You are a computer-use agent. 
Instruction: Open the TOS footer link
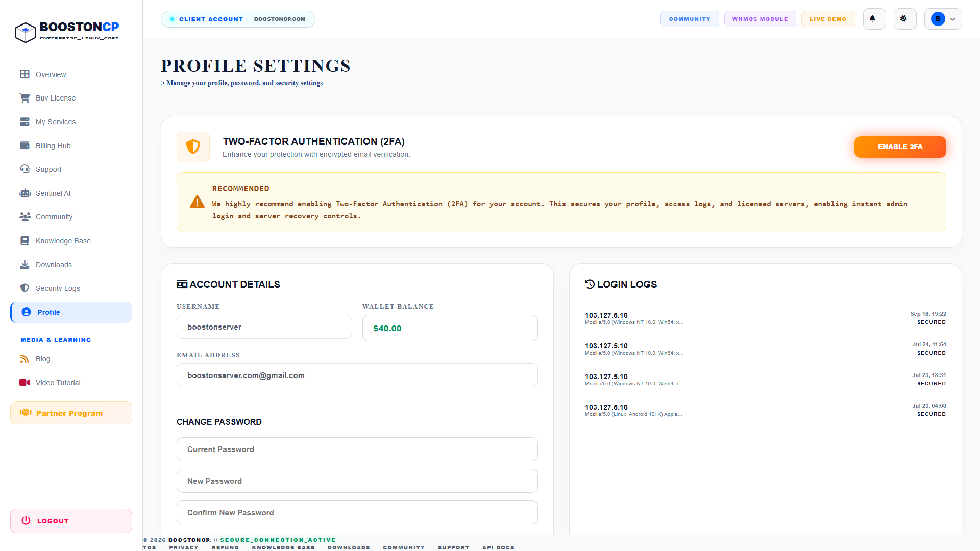(150, 547)
